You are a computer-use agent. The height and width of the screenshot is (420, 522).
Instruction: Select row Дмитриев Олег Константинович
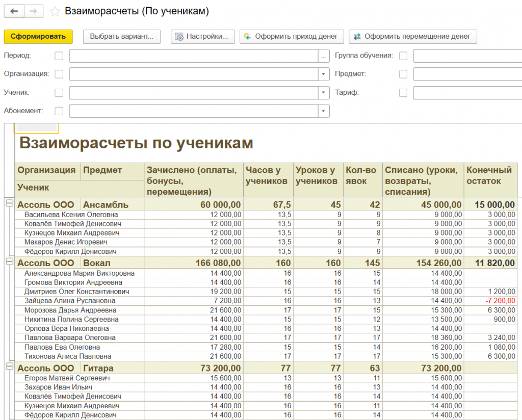click(266, 292)
